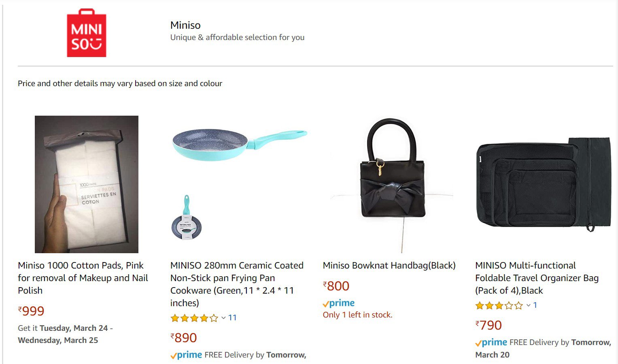The image size is (618, 364).
Task: Open the 11 reviews link for frying pan
Action: tap(232, 318)
